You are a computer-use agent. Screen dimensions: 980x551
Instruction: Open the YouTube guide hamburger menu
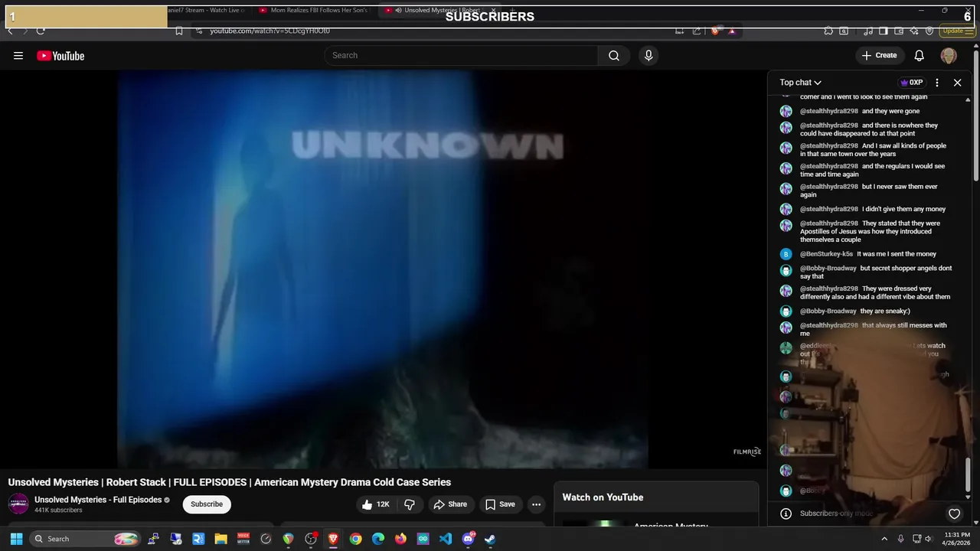(18, 56)
